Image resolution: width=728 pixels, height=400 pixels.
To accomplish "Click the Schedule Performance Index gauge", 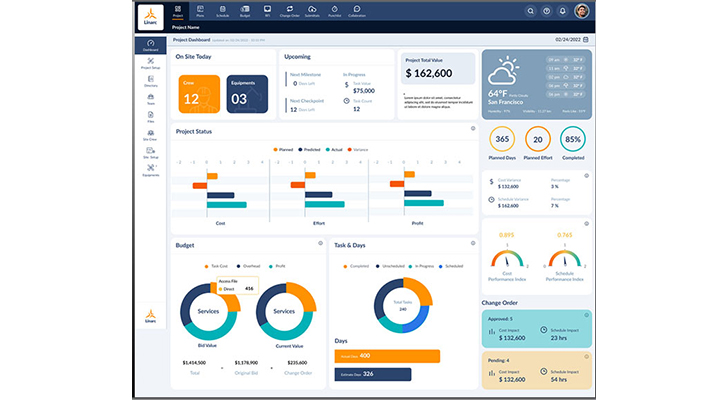I will 565,258.
